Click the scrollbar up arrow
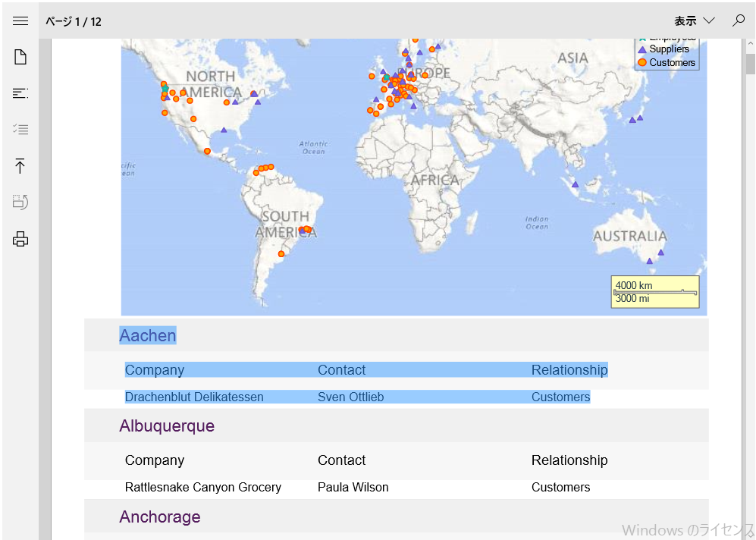Screen dimensions: 756x540 [751, 44]
